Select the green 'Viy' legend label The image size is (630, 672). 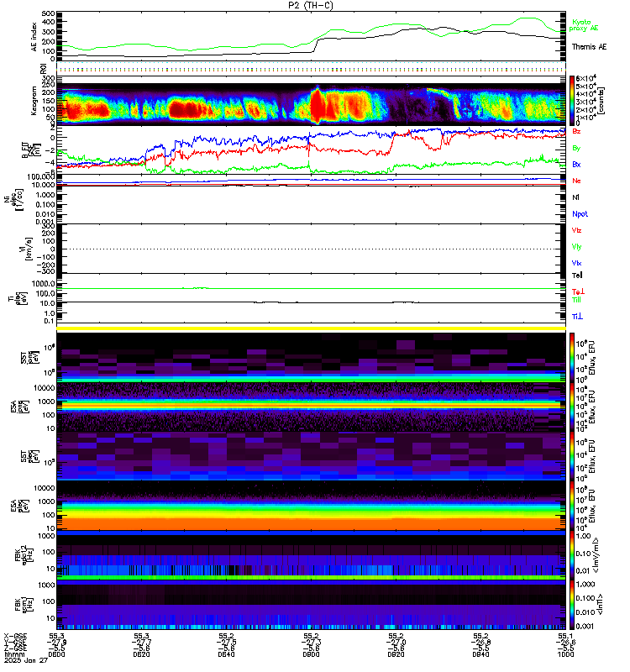coord(576,247)
